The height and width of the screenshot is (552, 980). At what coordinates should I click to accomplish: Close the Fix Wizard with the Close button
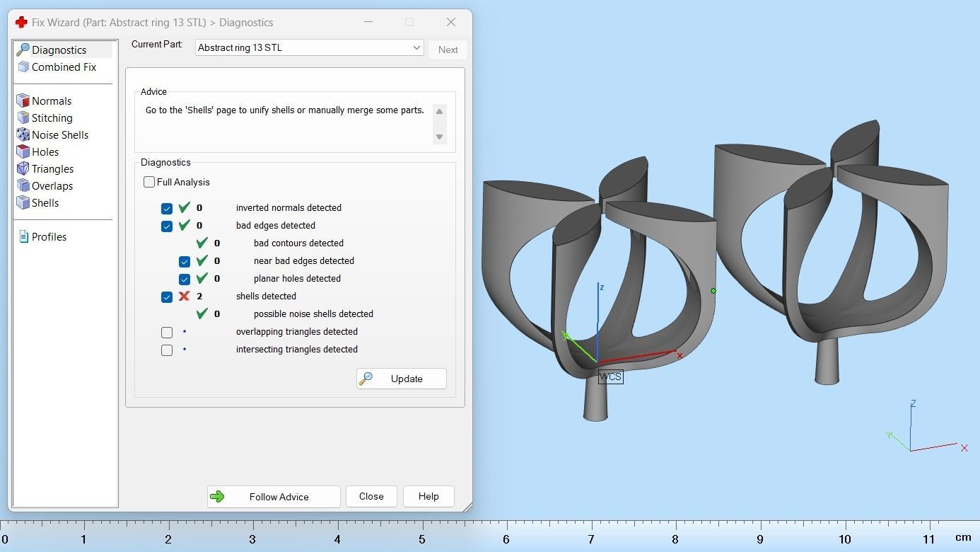(x=371, y=496)
